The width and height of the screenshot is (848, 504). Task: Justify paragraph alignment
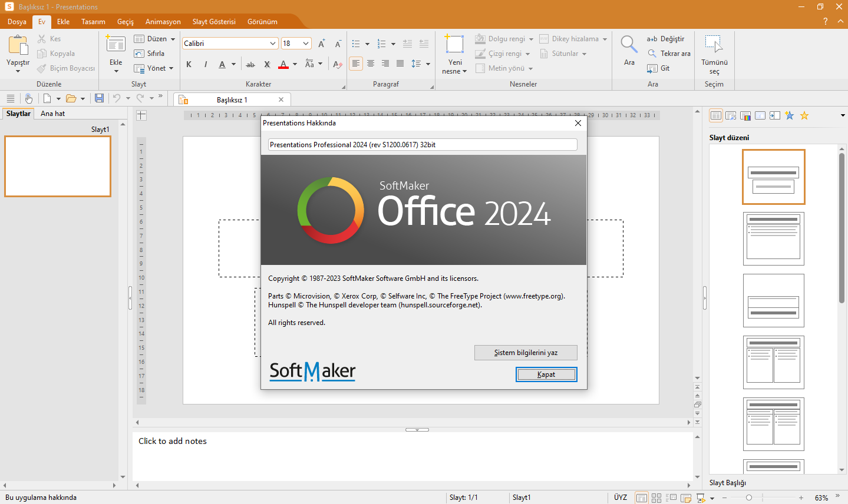pos(400,64)
